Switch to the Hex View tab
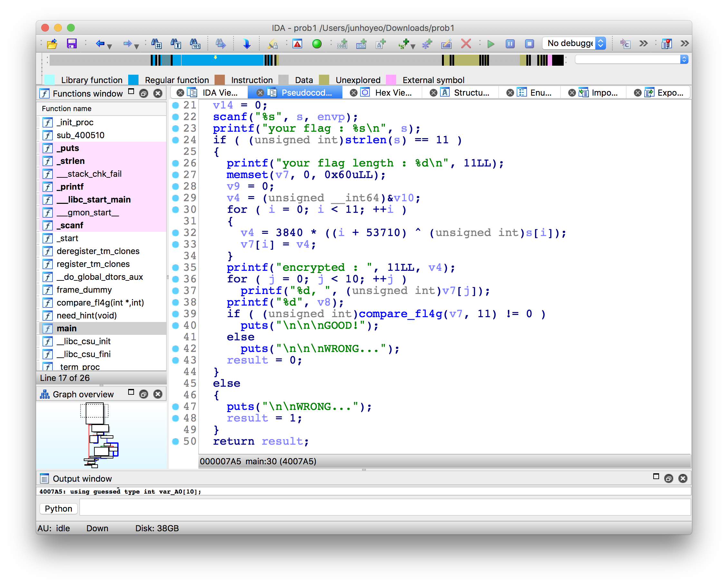728x586 pixels. pos(393,92)
